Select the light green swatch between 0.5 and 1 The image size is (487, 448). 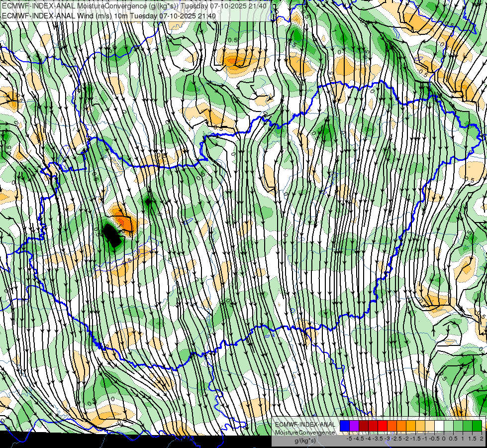pyautogui.click(x=458, y=426)
